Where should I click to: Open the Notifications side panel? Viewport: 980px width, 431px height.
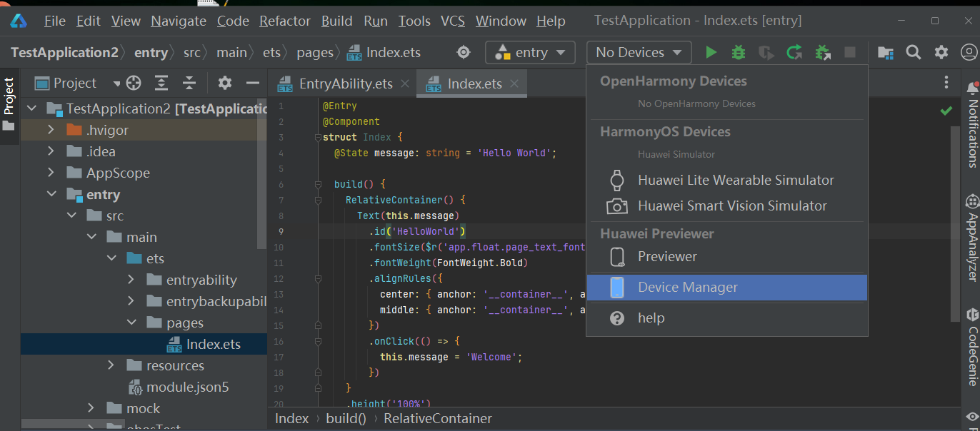coord(972,126)
